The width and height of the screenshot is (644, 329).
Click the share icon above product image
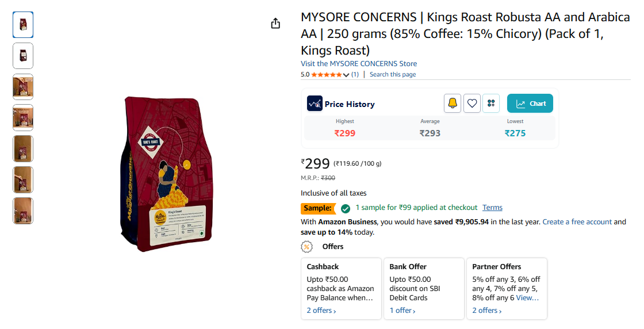point(275,23)
